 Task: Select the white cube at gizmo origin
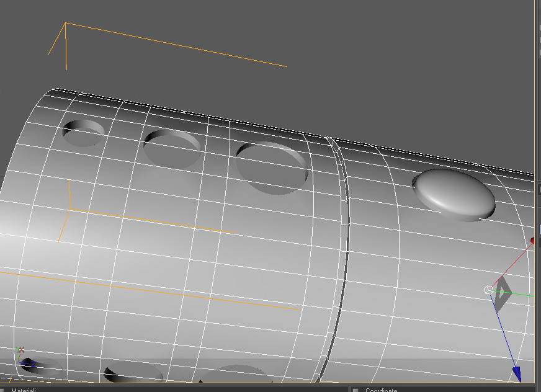(488, 290)
